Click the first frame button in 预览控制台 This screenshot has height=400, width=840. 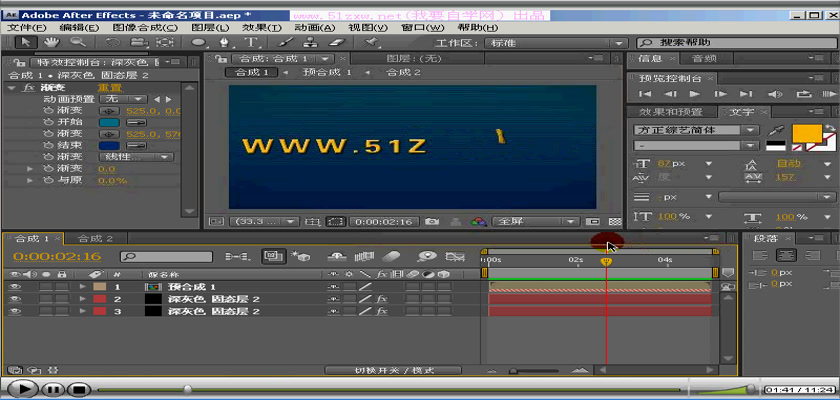point(646,94)
